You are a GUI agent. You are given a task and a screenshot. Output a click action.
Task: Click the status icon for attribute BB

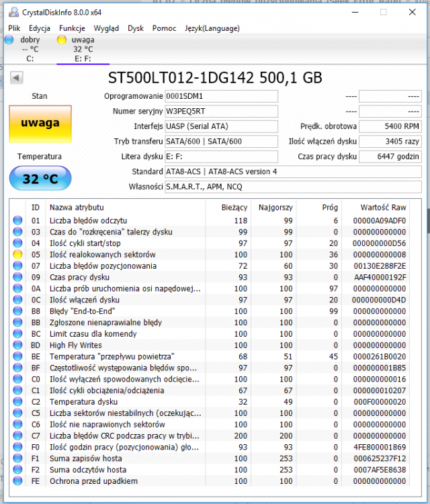coord(18,323)
